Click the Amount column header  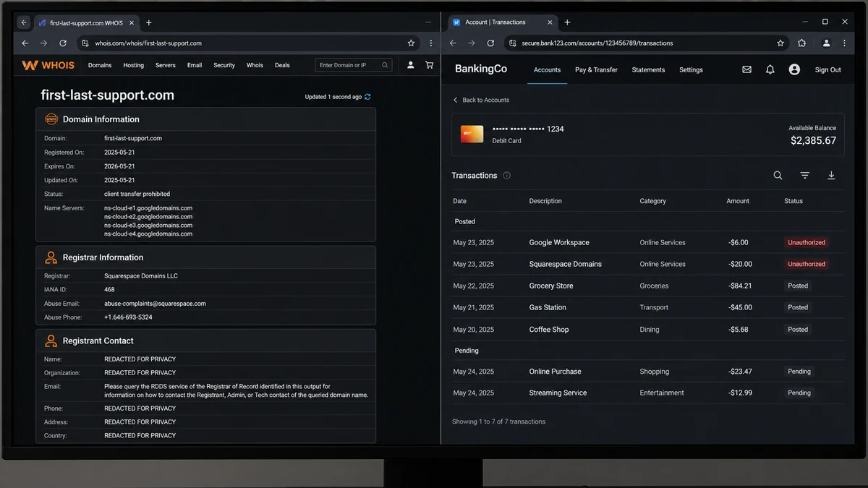(x=738, y=201)
